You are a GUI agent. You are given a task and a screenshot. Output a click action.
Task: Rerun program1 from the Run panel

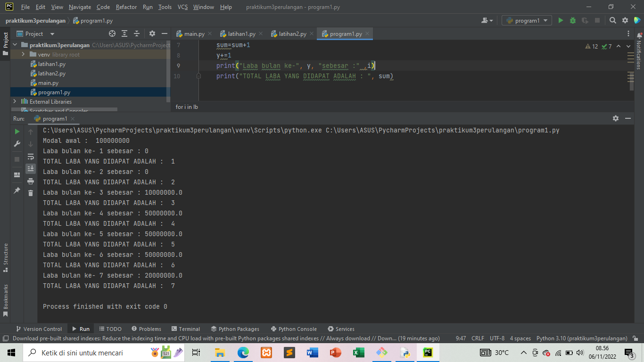(x=17, y=132)
